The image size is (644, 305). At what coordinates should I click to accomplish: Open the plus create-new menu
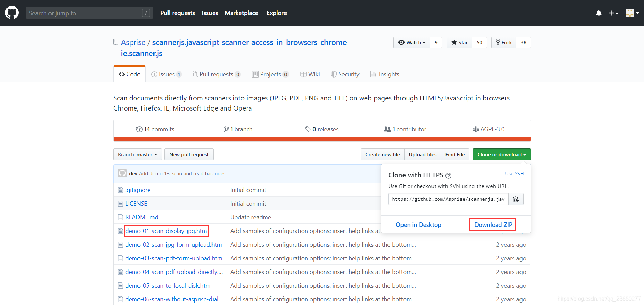[613, 13]
